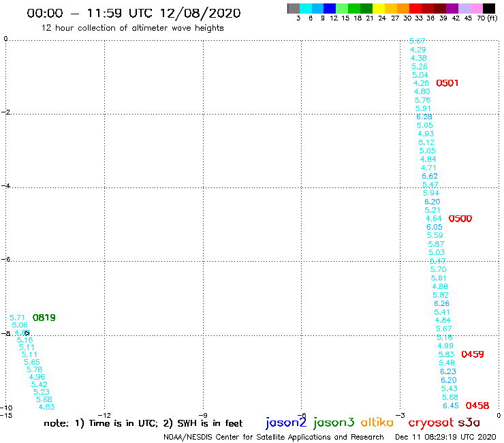Click the jason3 track value 5.23
The height and width of the screenshot is (443, 504).
click(x=42, y=392)
